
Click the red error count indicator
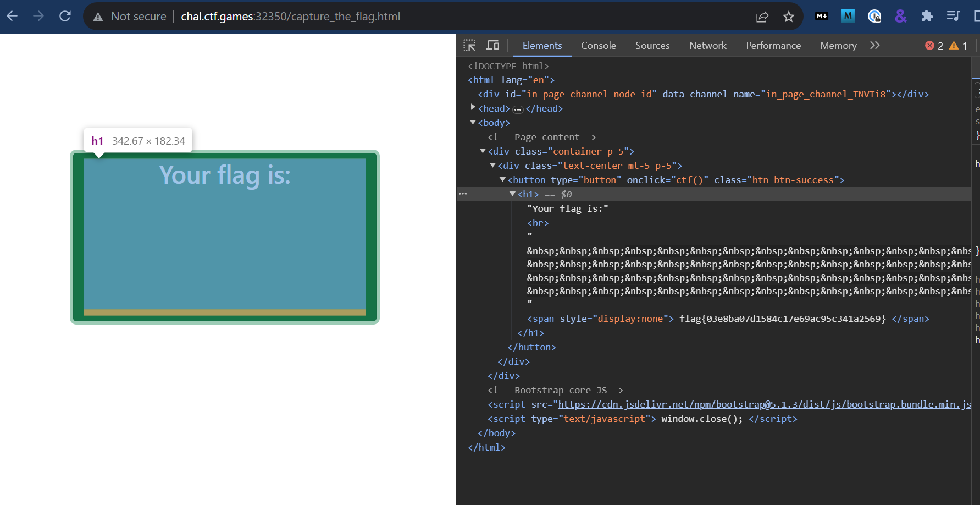coord(934,46)
